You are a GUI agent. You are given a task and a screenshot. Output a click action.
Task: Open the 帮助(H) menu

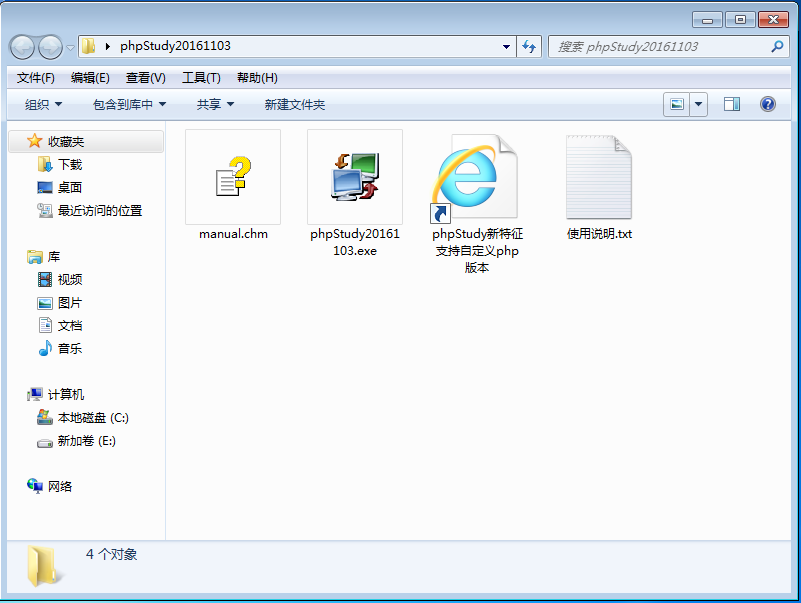[257, 78]
